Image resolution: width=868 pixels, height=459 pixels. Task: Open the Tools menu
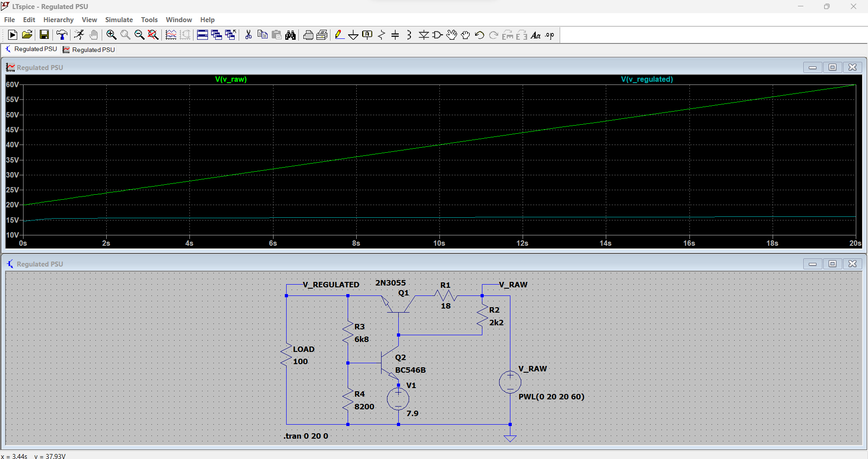click(x=149, y=19)
